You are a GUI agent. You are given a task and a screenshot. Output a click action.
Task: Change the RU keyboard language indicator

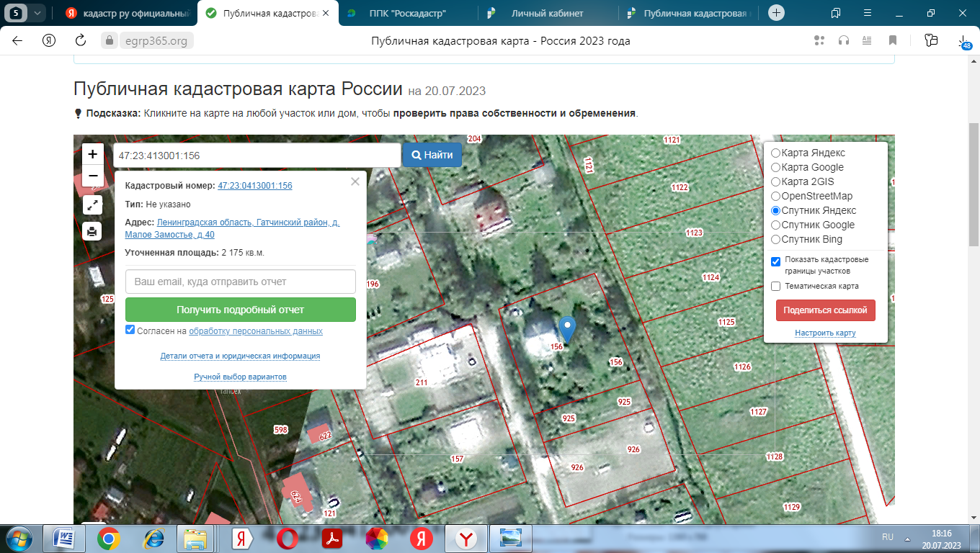pyautogui.click(x=888, y=538)
